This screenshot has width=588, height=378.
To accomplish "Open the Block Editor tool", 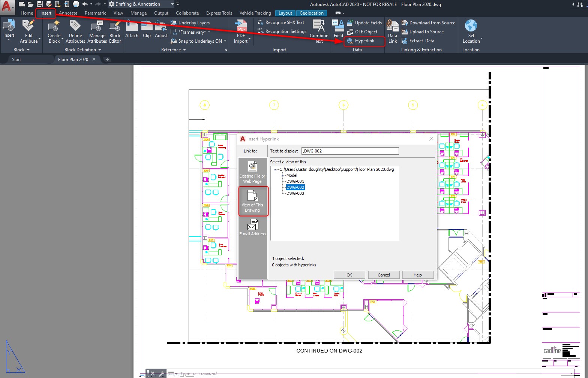I will (x=115, y=31).
